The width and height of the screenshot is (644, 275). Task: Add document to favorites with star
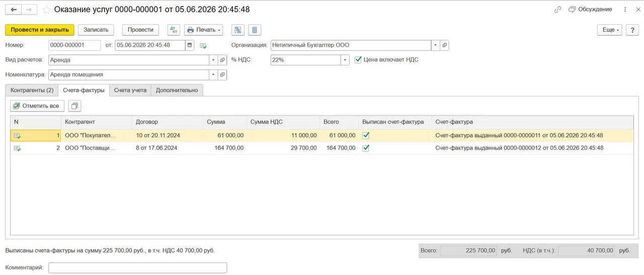(x=46, y=10)
